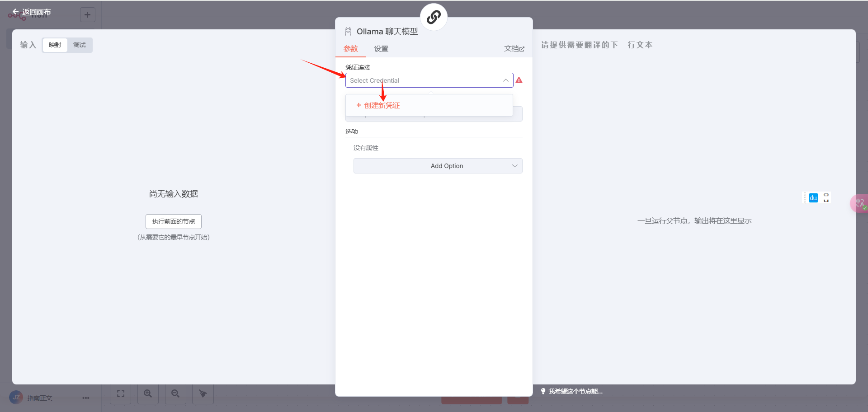Image resolution: width=868 pixels, height=412 pixels.
Task: Select the 参数 tab
Action: [x=351, y=49]
